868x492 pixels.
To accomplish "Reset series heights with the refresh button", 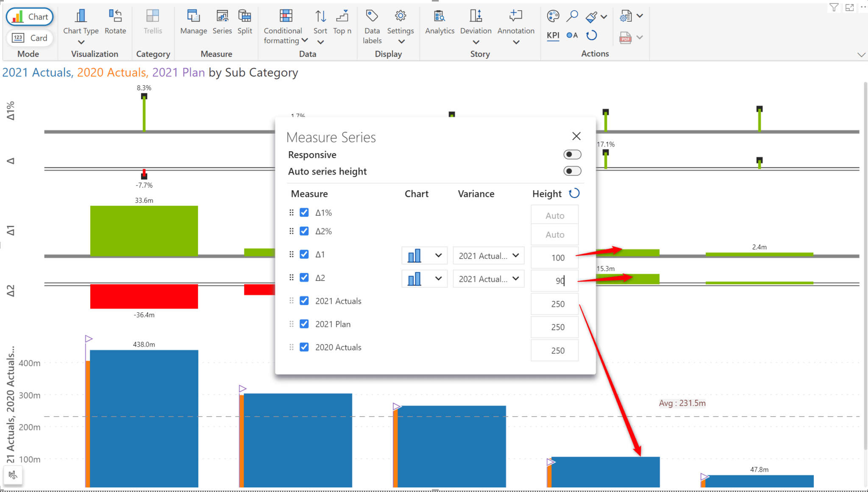I will (574, 193).
